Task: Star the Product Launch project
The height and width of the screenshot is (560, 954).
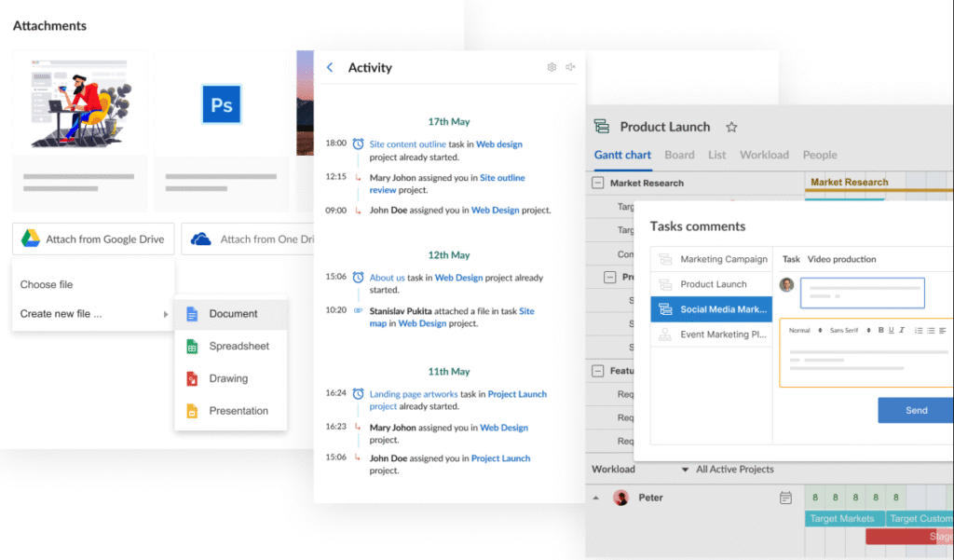Action: pyautogui.click(x=731, y=127)
